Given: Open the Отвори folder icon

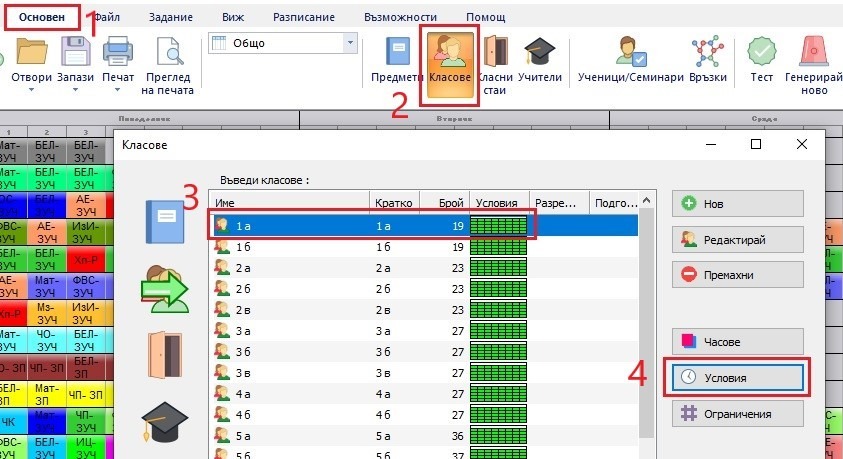Looking at the screenshot, I should click(x=31, y=51).
